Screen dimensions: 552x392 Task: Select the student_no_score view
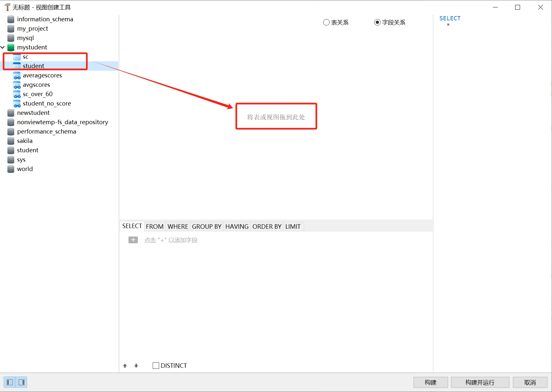[x=47, y=104]
